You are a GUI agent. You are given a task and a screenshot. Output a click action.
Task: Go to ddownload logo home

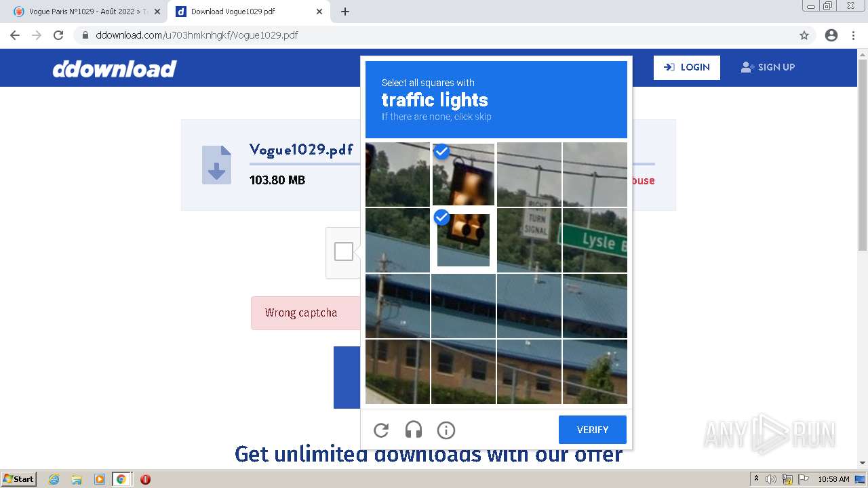115,68
